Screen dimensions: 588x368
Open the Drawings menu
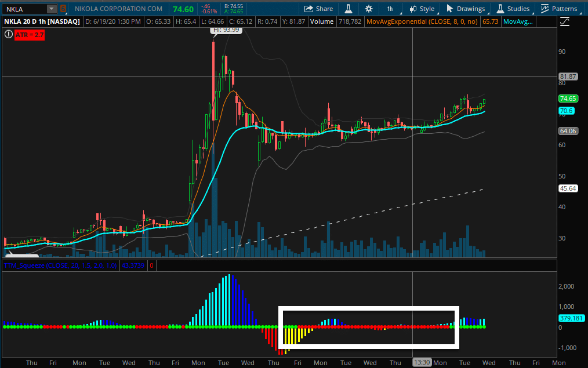click(x=466, y=9)
